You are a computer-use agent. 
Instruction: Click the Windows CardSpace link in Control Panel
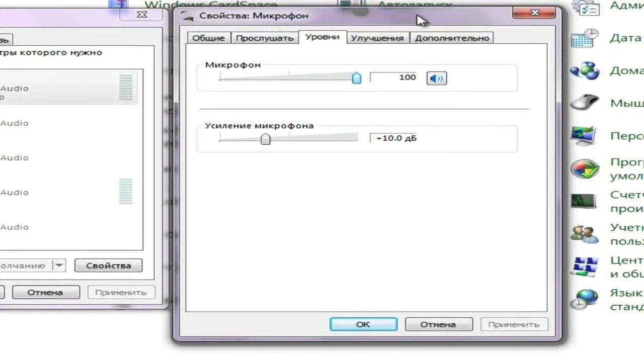pyautogui.click(x=211, y=5)
